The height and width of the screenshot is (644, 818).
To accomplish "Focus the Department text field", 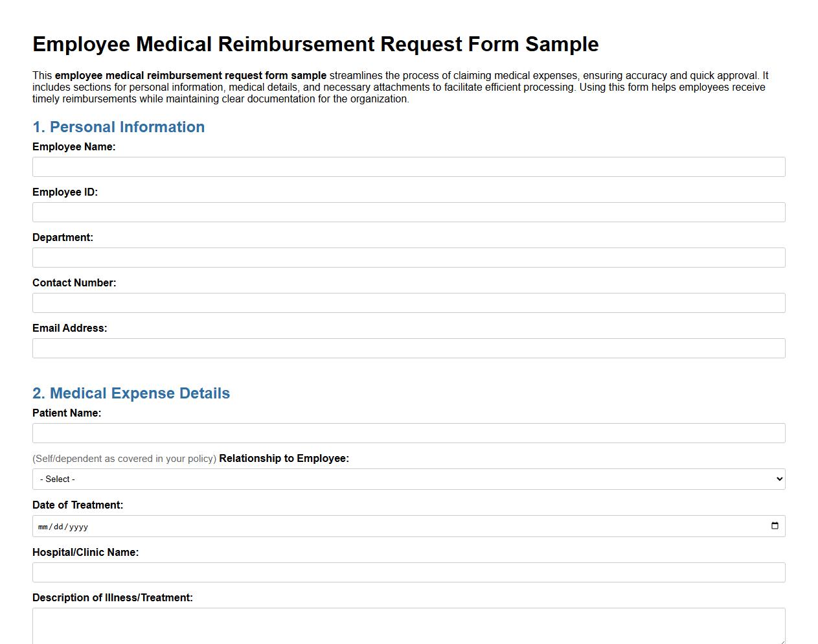I will point(408,257).
